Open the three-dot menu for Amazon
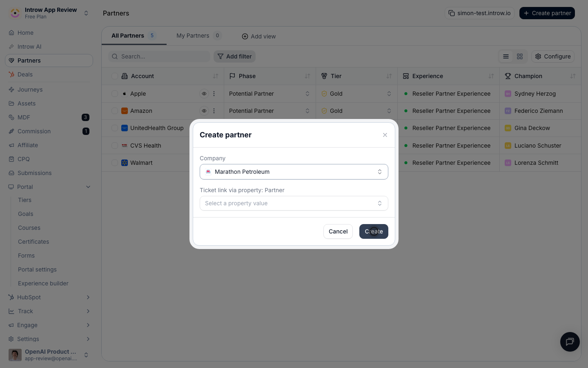The image size is (588, 368). pos(214,111)
